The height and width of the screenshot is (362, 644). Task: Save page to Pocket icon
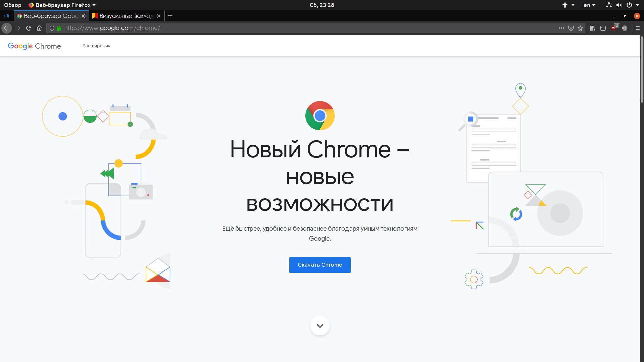(571, 28)
